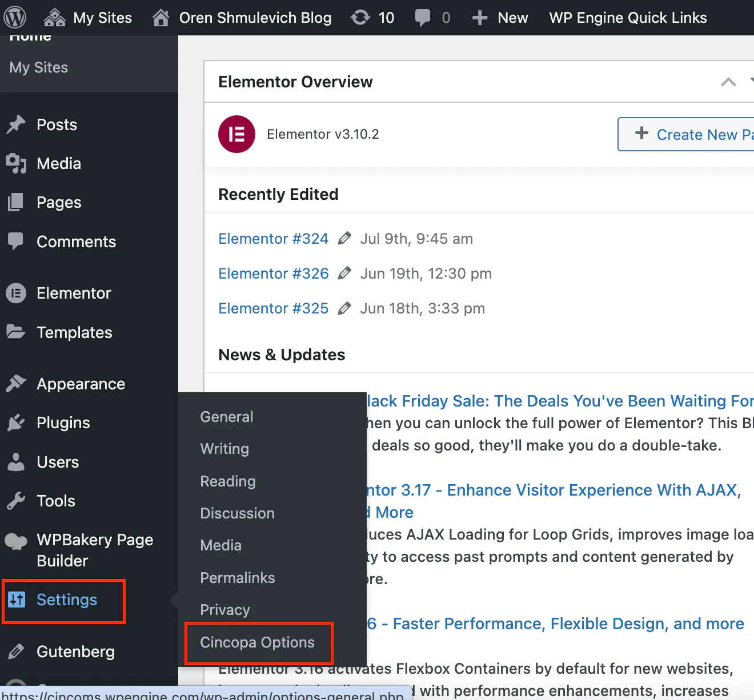
Task: Click the News & Updates heading
Action: tap(282, 355)
